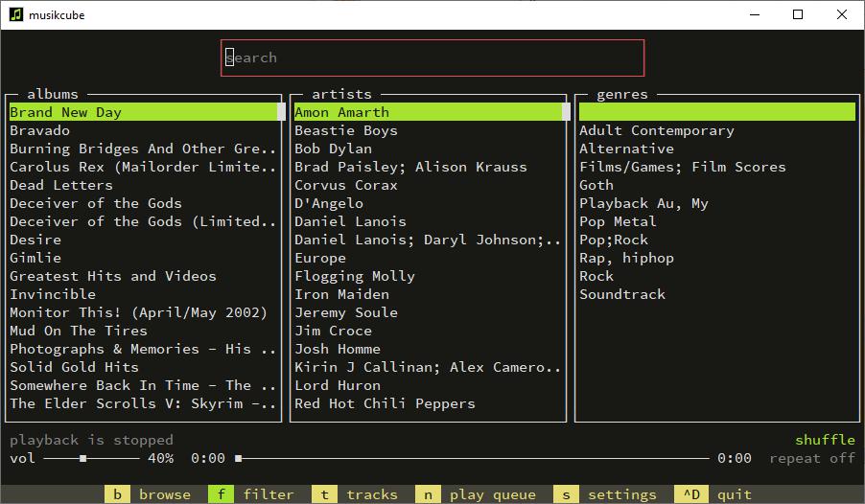
Task: Click the volume slider handle
Action: point(82,458)
